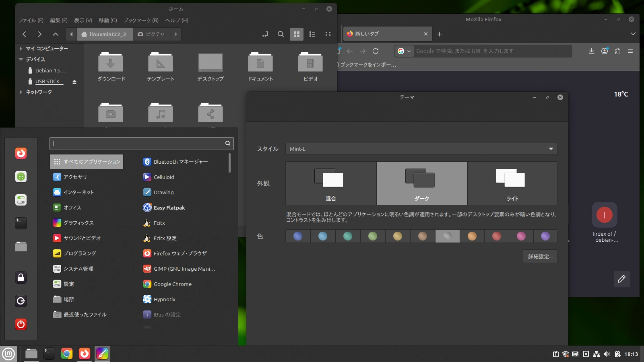Open the Templates (テンプレート) folder
The image size is (644, 362).
click(x=161, y=67)
